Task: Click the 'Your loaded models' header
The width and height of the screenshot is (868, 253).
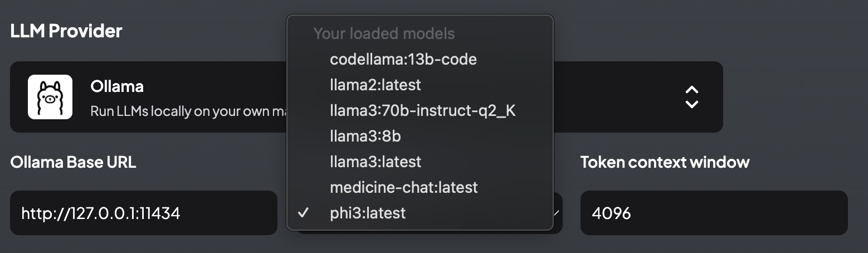Action: tap(384, 33)
